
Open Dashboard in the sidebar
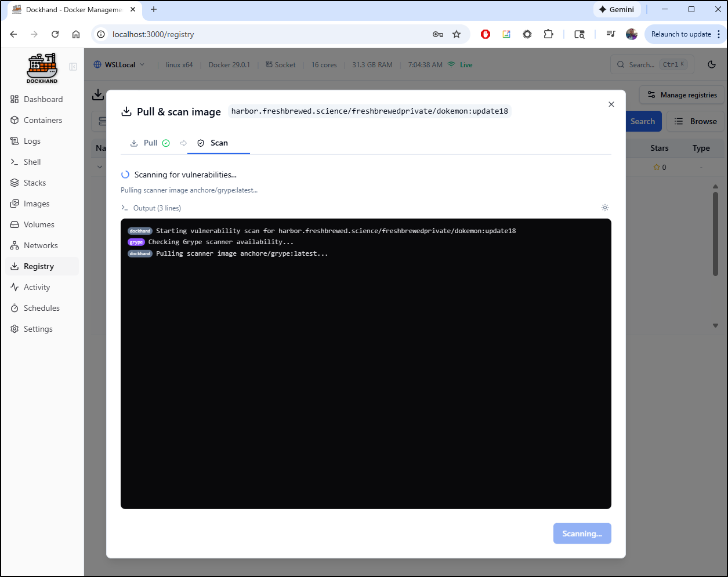43,99
